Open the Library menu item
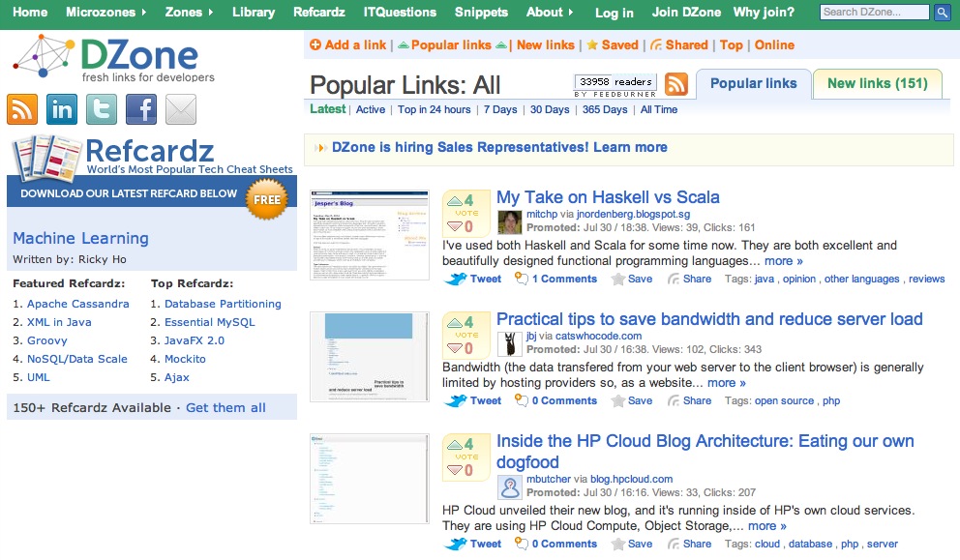 coord(254,13)
